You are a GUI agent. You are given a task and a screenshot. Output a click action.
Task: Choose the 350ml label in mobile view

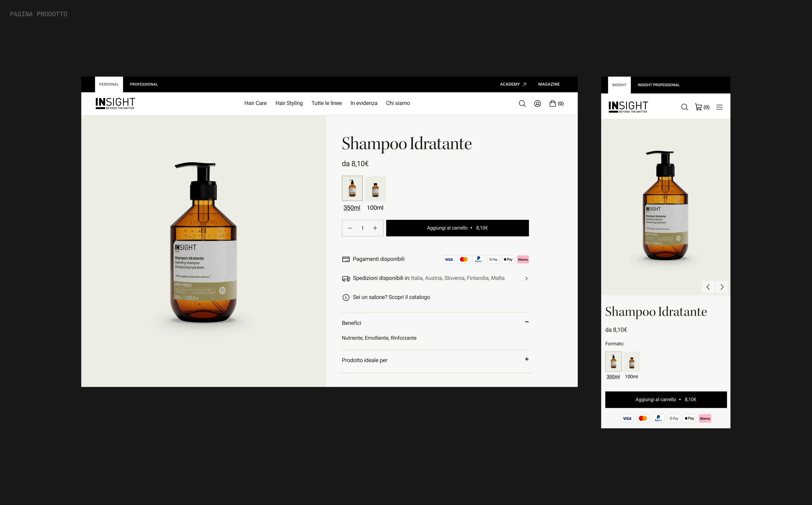613,377
